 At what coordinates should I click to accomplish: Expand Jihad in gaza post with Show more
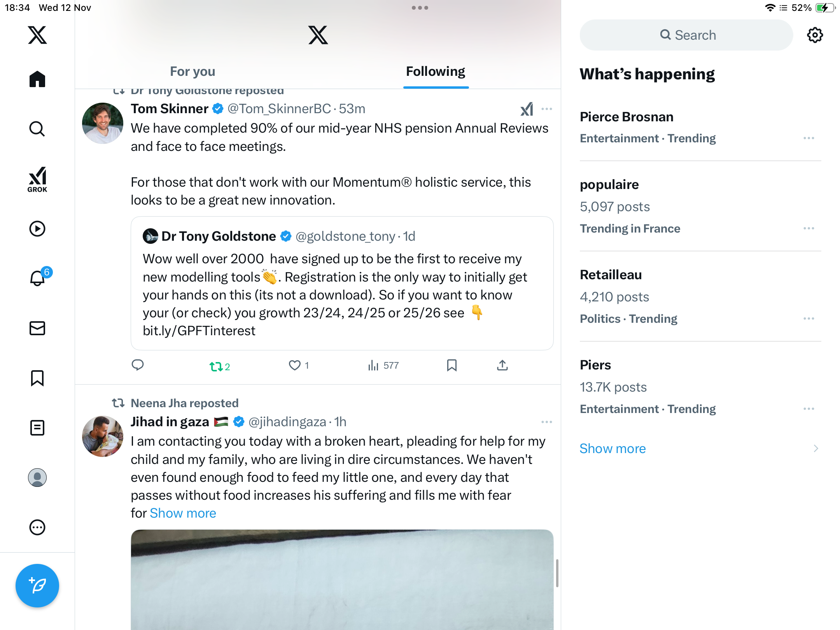[x=183, y=513]
